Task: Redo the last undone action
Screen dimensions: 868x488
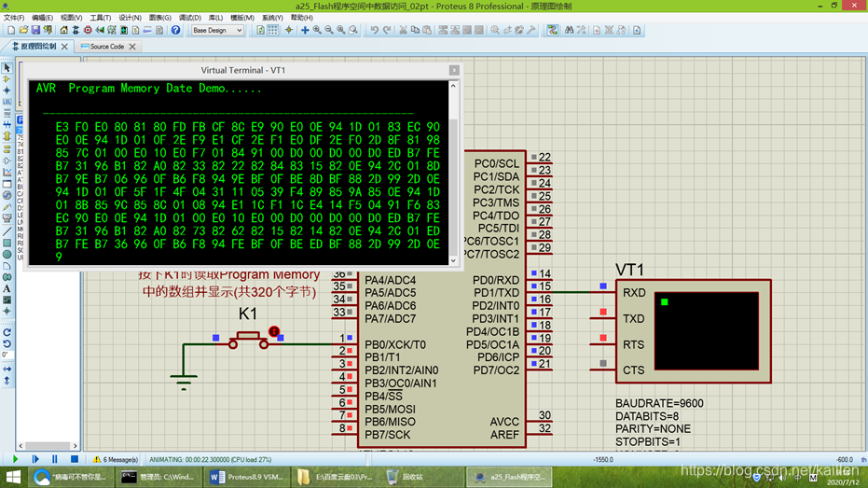Action: click(x=386, y=30)
